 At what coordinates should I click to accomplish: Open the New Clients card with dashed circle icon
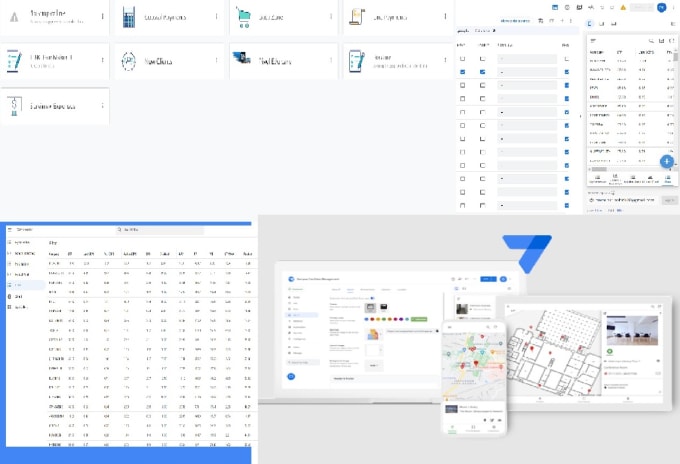coord(169,61)
